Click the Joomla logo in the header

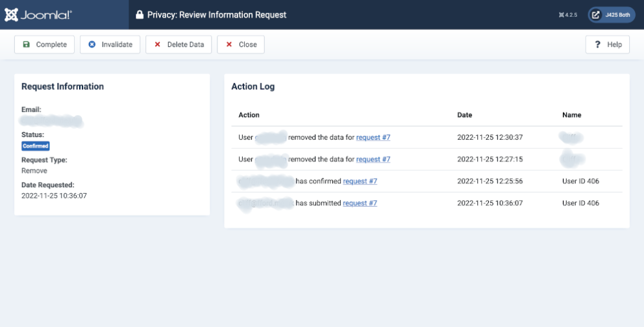(x=38, y=14)
